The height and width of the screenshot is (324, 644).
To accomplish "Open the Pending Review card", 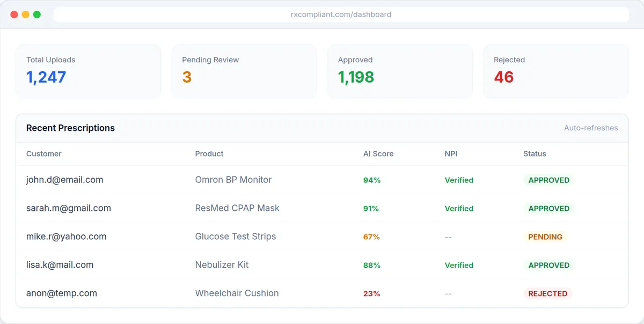I will [x=244, y=71].
